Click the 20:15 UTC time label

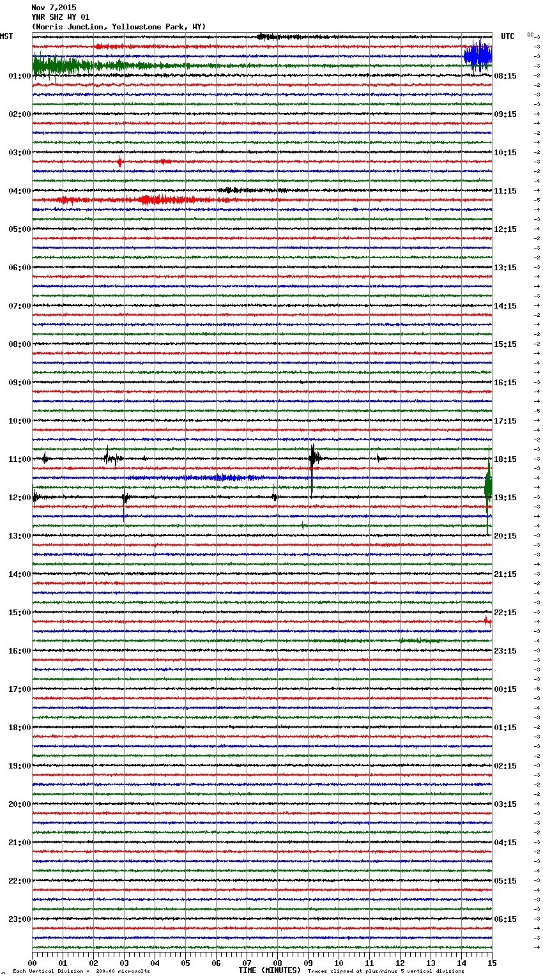point(505,536)
